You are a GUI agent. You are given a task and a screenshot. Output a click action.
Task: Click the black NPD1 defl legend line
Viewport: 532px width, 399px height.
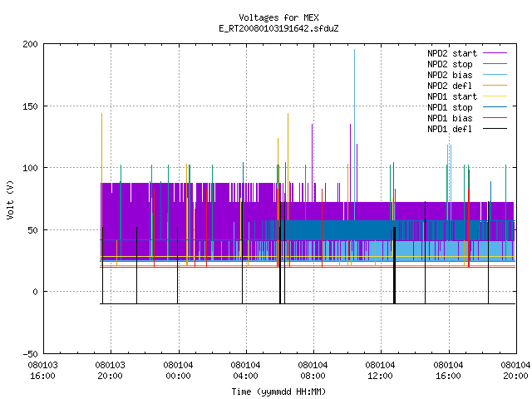tap(495, 129)
